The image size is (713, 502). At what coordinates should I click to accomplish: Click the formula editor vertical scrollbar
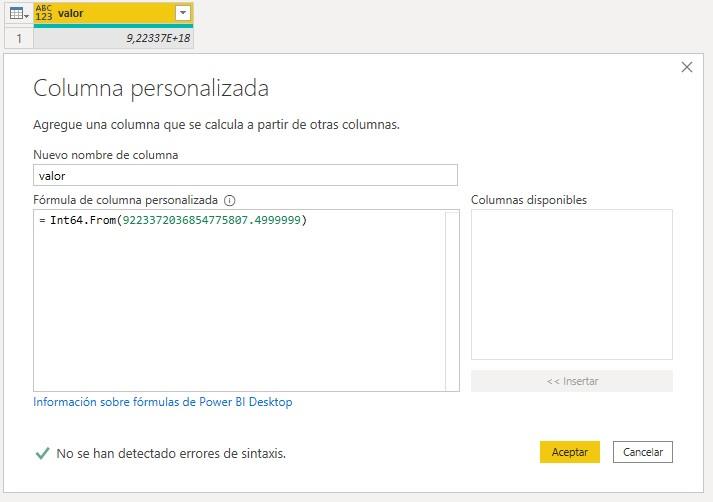point(452,300)
